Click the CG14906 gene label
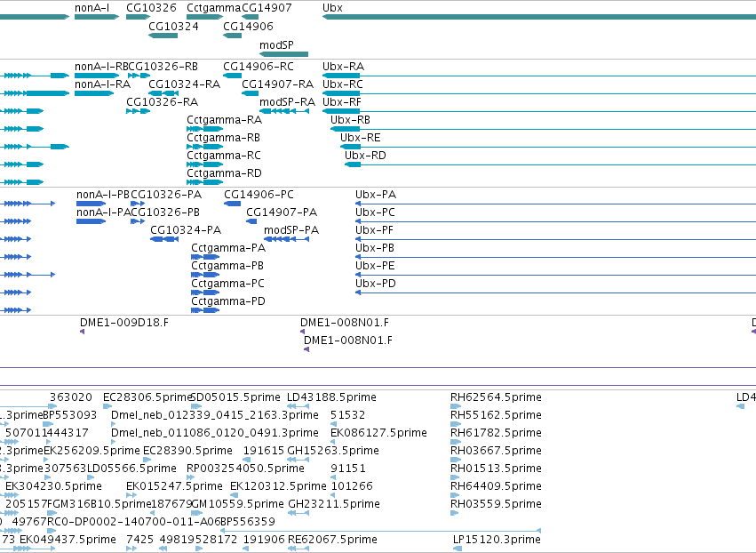The width and height of the screenshot is (756, 553). [x=248, y=26]
